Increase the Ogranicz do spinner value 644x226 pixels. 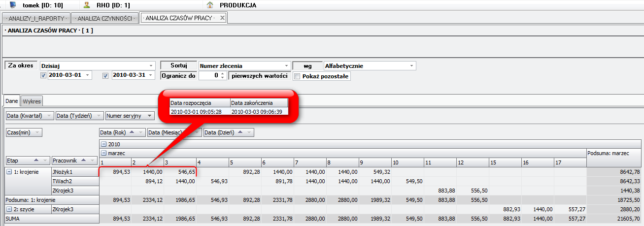222,74
